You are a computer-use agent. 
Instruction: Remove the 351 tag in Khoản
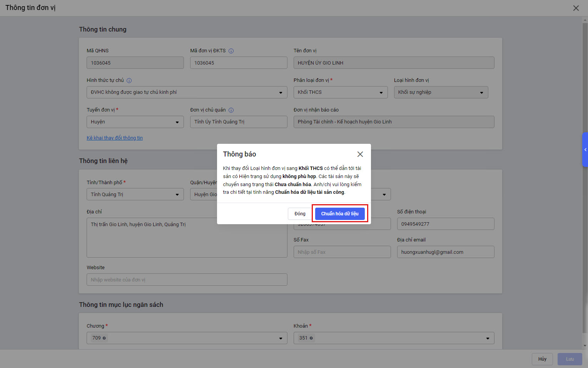coord(311,338)
